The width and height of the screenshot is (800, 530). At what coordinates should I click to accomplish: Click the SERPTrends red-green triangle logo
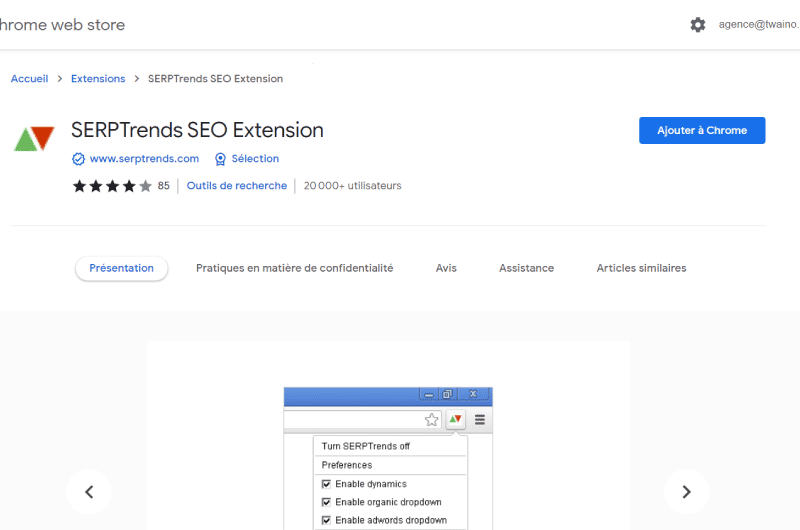[34, 138]
